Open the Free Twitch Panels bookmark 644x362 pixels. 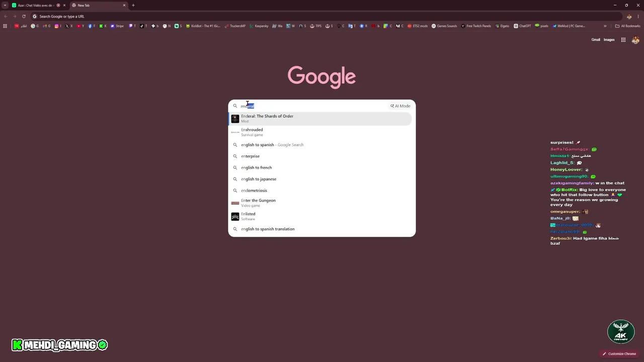click(476, 26)
